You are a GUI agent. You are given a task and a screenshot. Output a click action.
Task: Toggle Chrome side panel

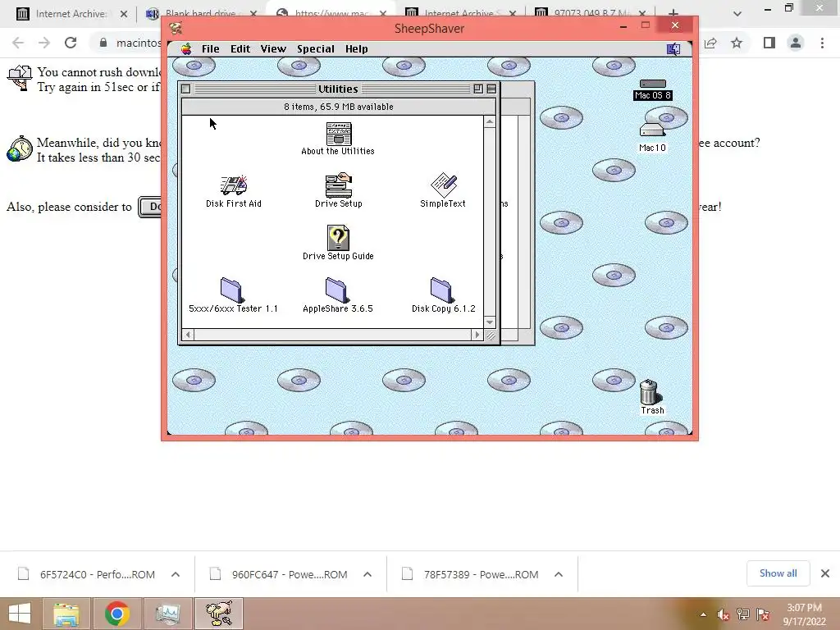point(769,43)
